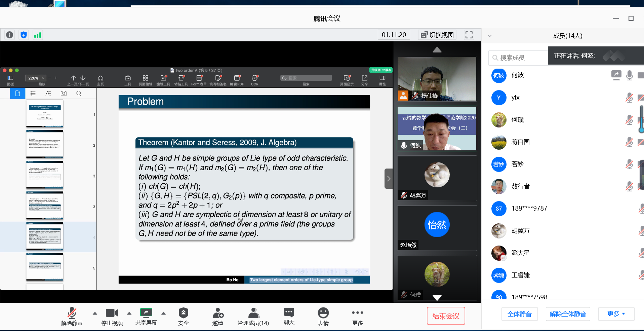
Task: Toggle camera with 停止视频
Action: (112, 316)
